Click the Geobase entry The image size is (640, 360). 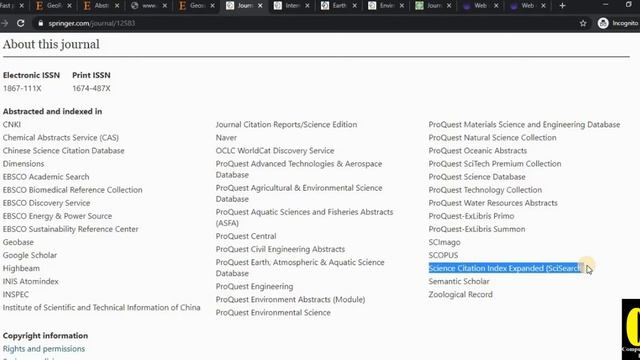(x=18, y=242)
